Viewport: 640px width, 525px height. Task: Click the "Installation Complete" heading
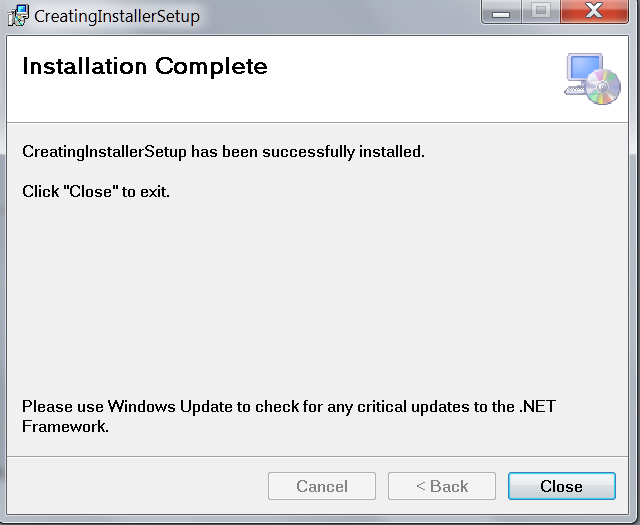145,67
